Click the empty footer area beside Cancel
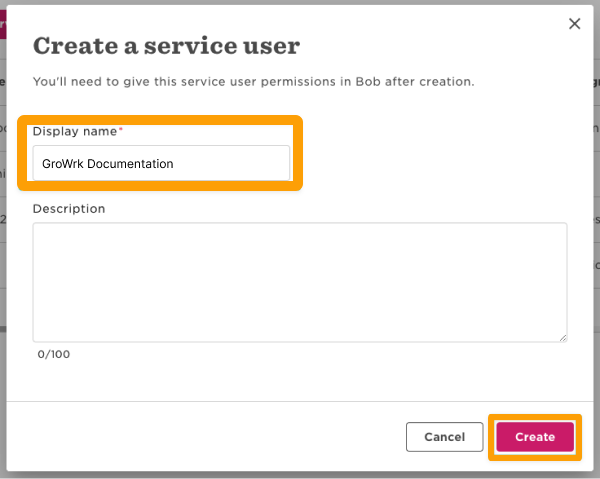 tap(200, 437)
